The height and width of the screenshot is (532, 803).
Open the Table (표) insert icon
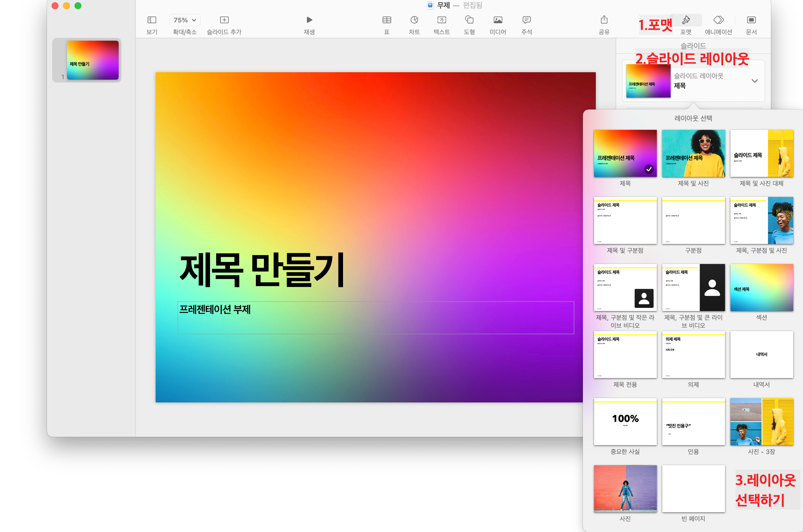(386, 20)
